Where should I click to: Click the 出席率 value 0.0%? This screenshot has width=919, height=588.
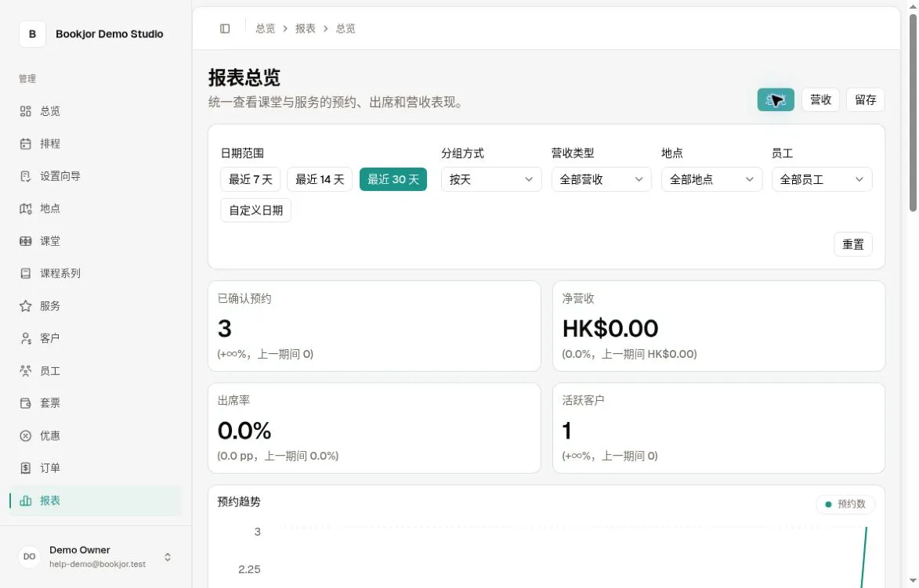(244, 431)
